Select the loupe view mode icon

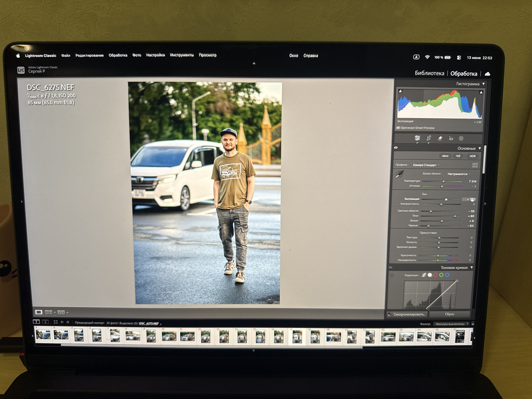(39, 312)
